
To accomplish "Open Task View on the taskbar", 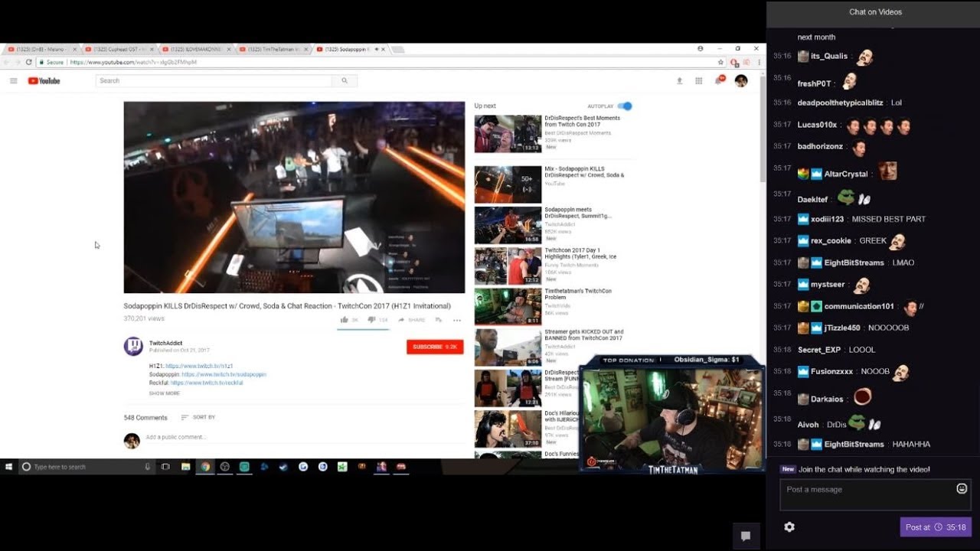I will pyautogui.click(x=165, y=466).
